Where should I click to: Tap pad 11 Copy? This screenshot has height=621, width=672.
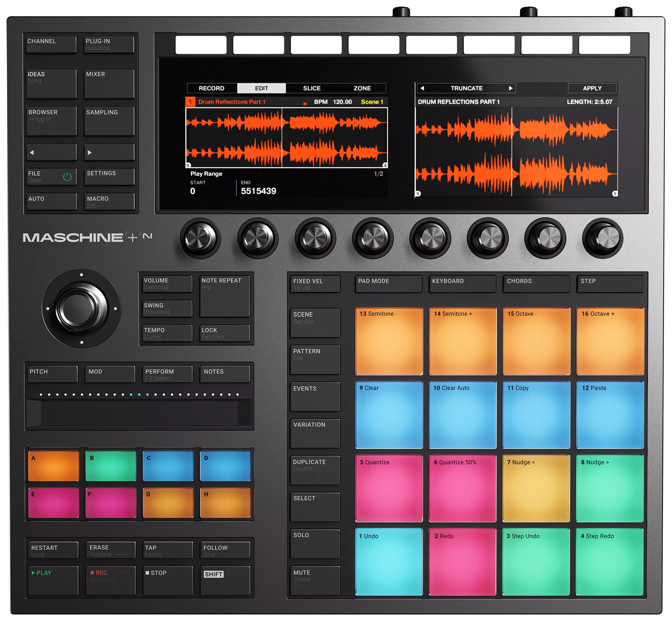536,415
